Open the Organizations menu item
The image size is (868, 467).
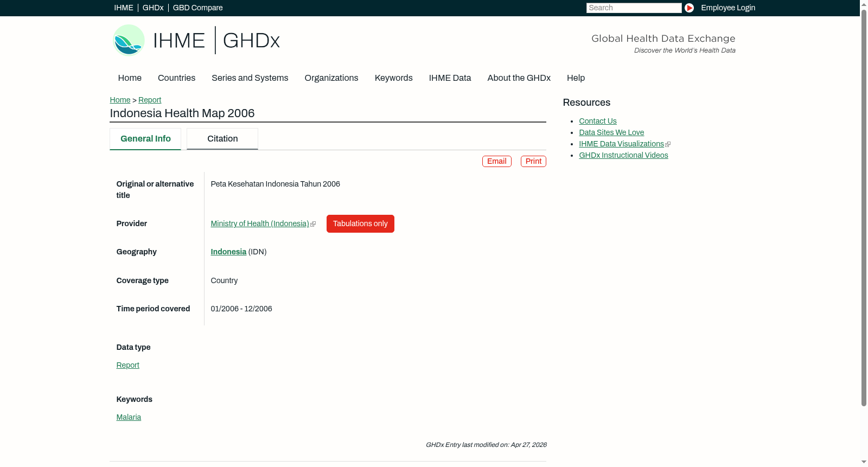[x=331, y=78]
